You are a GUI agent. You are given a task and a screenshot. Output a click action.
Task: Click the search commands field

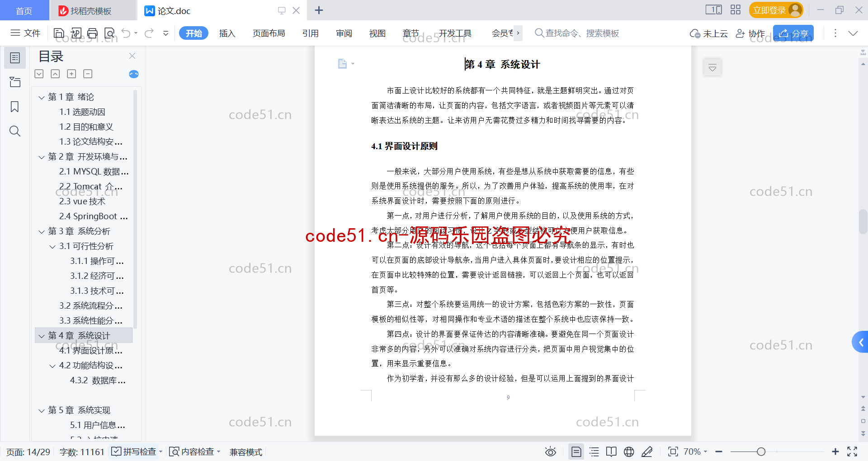[577, 33]
